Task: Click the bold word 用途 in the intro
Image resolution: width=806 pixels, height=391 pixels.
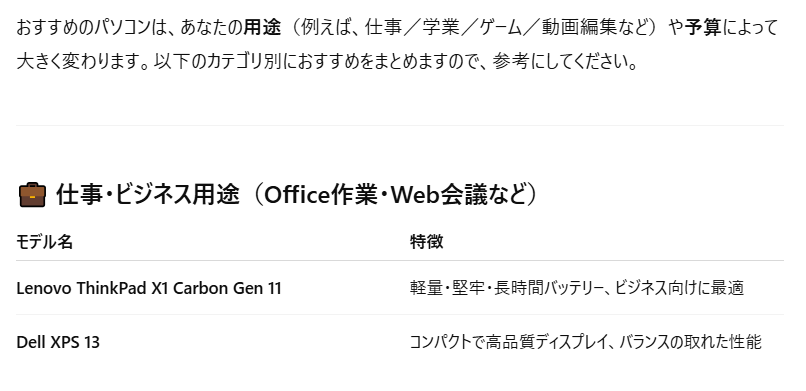Action: 262,28
